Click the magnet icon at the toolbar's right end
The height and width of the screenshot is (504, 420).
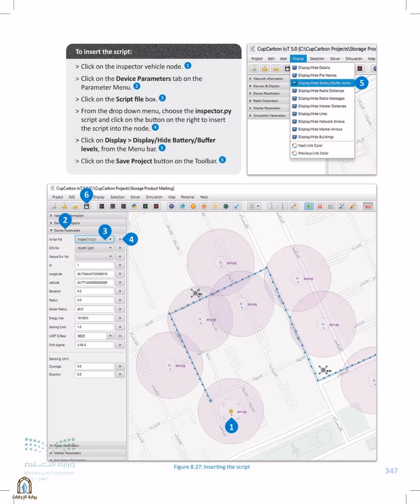pyautogui.click(x=368, y=206)
